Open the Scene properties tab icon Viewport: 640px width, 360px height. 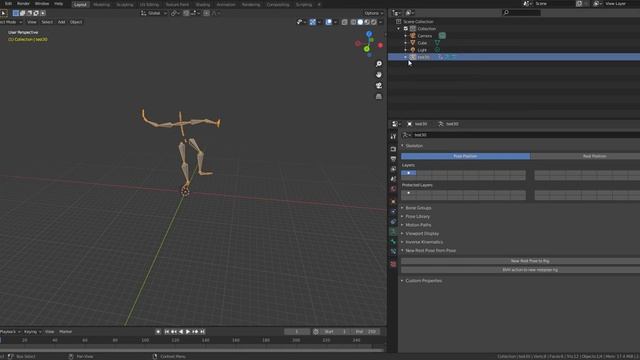[393, 179]
